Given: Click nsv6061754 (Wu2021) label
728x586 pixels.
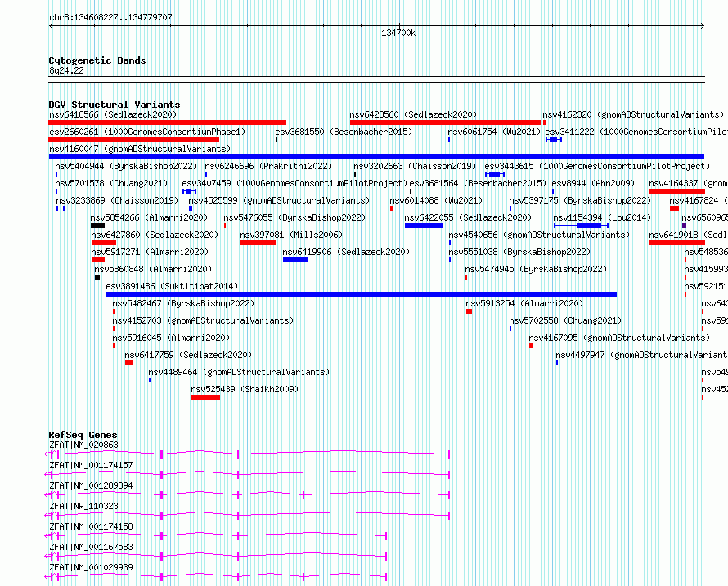Looking at the screenshot, I should point(494,132).
